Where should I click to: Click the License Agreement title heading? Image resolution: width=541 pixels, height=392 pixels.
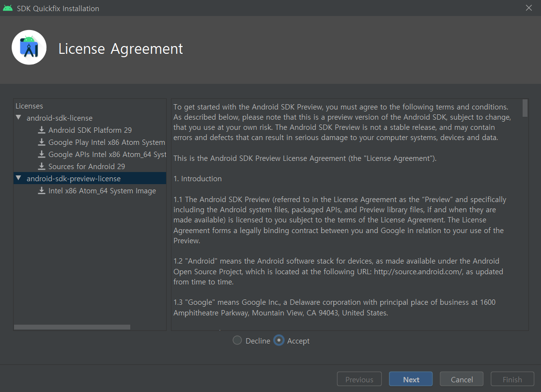tap(121, 48)
